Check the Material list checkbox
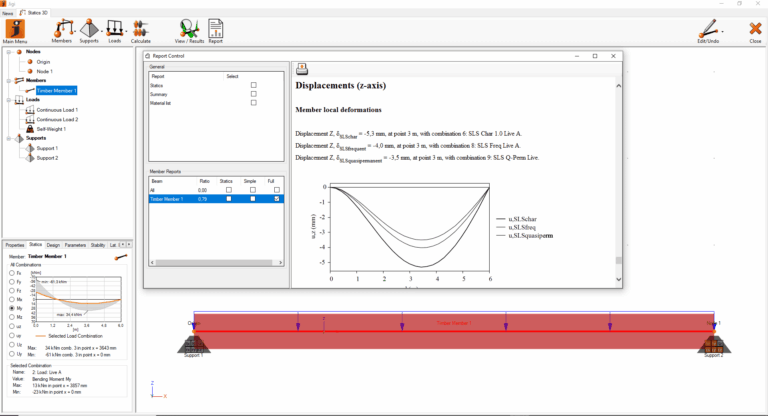768x416 pixels. (x=254, y=103)
